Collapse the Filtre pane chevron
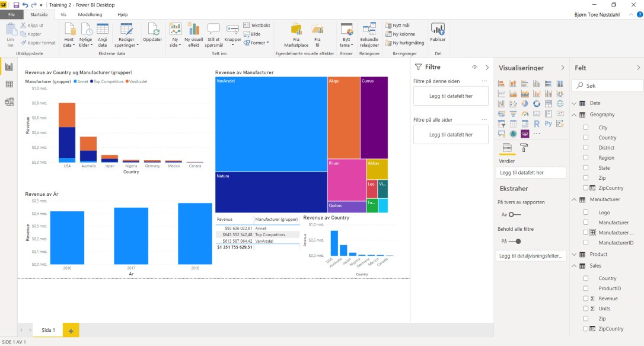Viewport: 644px width, 346px height. click(487, 68)
